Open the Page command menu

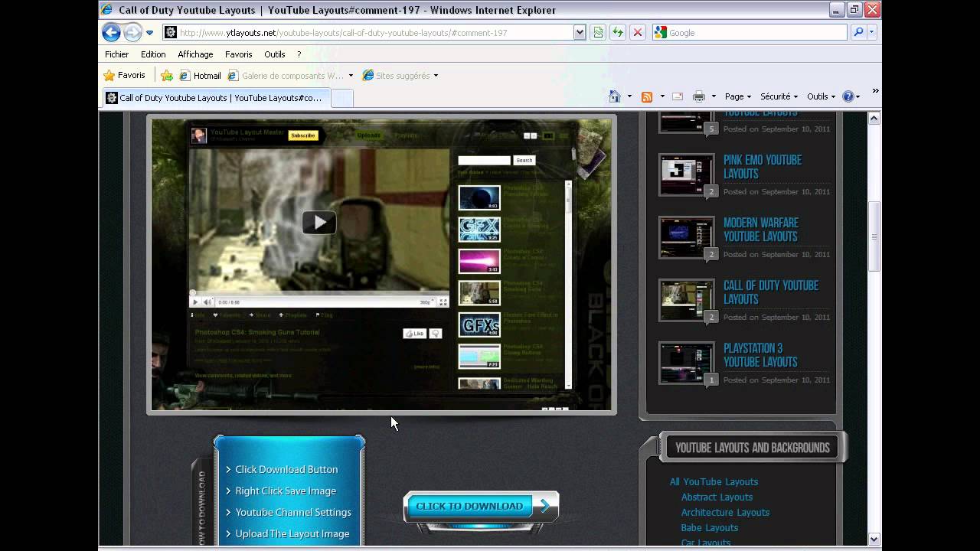[739, 96]
